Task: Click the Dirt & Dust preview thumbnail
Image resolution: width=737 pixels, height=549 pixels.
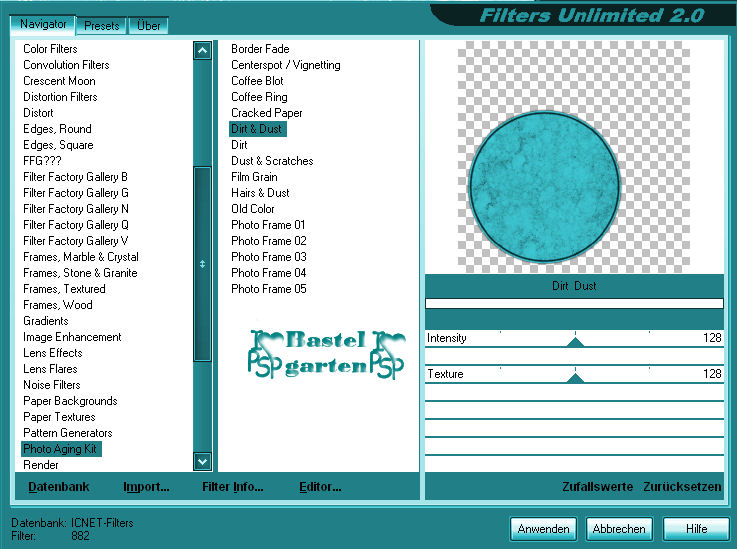Action: [x=574, y=157]
